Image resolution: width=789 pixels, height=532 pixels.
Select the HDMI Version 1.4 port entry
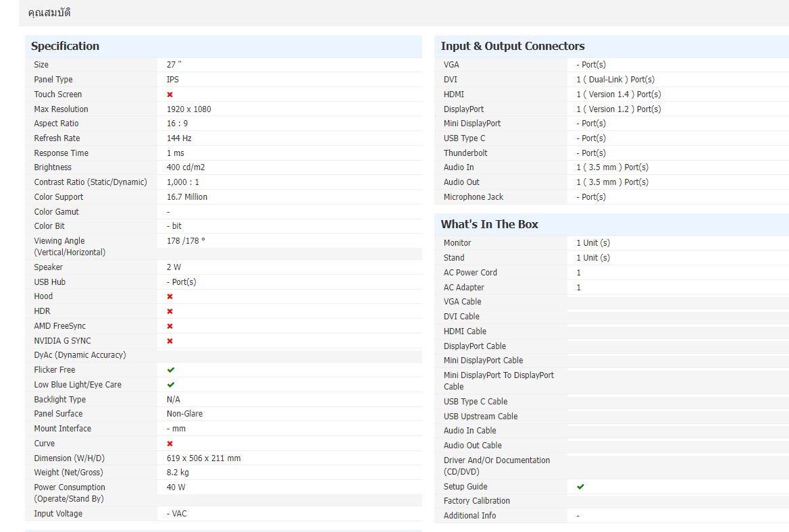pyautogui.click(x=618, y=95)
